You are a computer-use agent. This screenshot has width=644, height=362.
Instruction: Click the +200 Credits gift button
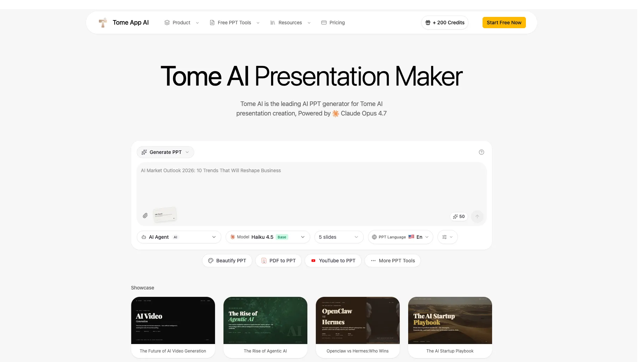click(445, 23)
